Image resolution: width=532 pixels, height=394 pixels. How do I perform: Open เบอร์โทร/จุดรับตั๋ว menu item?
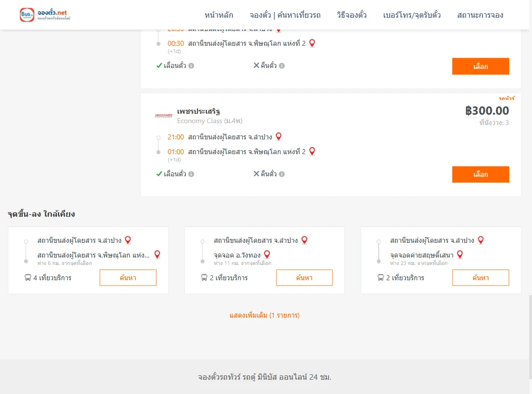412,15
